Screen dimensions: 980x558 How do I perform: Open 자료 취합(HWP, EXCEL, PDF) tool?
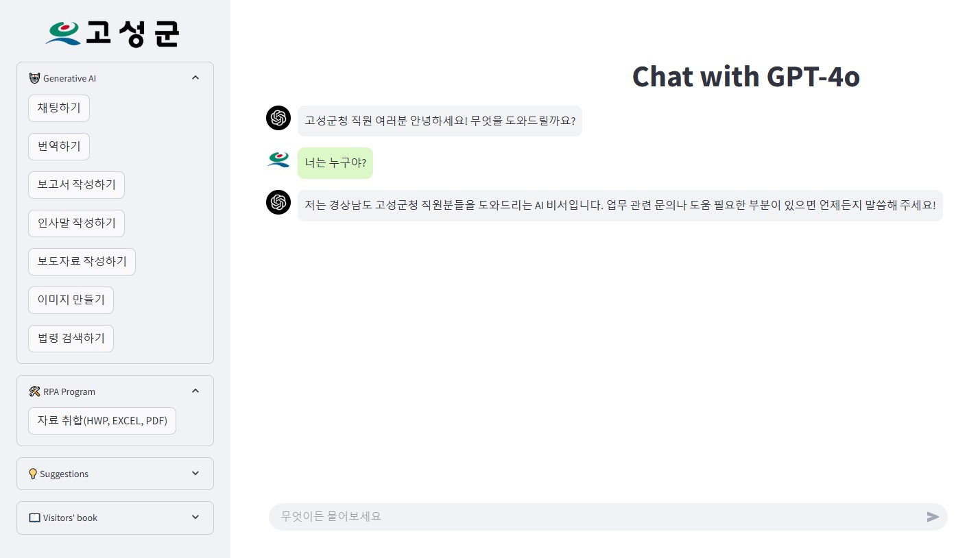(x=102, y=421)
